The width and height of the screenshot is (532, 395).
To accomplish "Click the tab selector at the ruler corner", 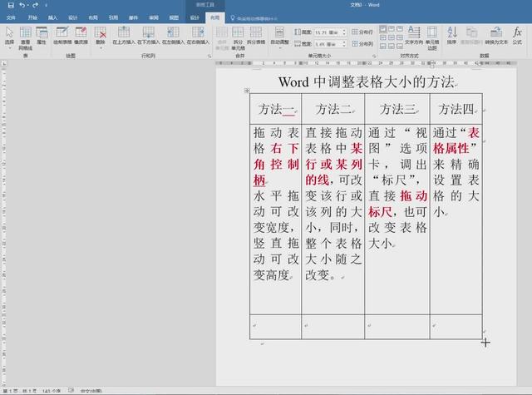I will 4,63.
